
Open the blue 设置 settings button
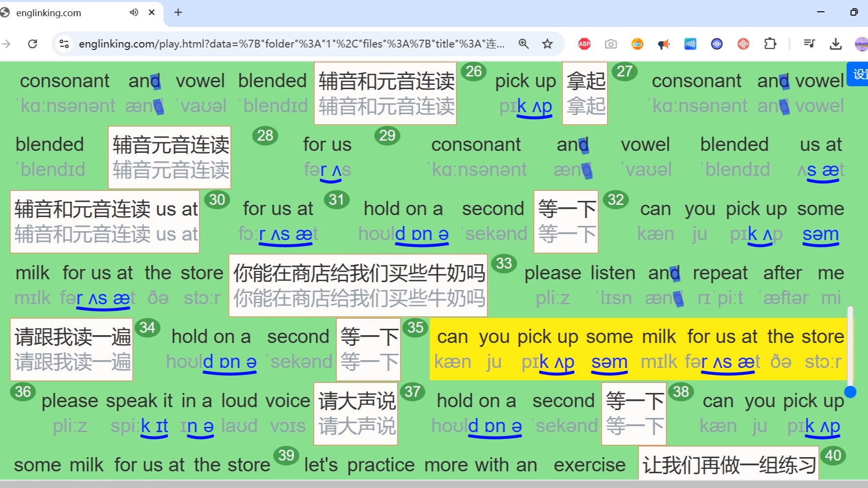point(858,74)
